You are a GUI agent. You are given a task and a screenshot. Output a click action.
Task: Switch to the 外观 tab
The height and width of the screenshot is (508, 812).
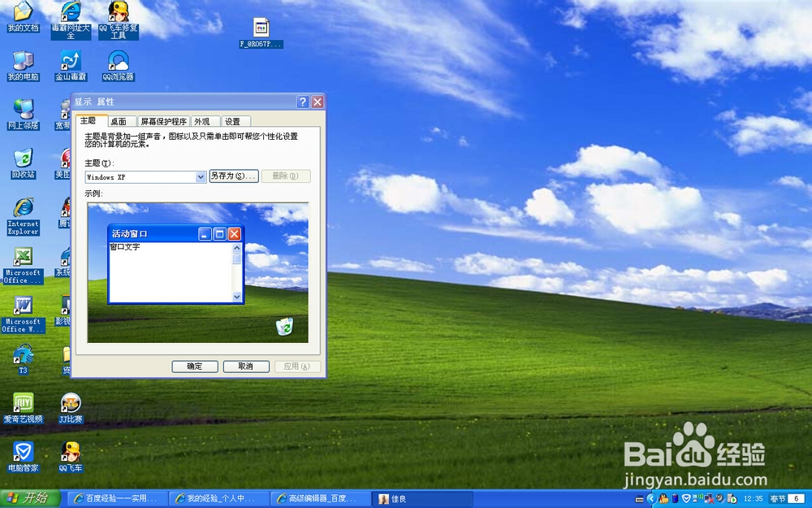pos(205,121)
